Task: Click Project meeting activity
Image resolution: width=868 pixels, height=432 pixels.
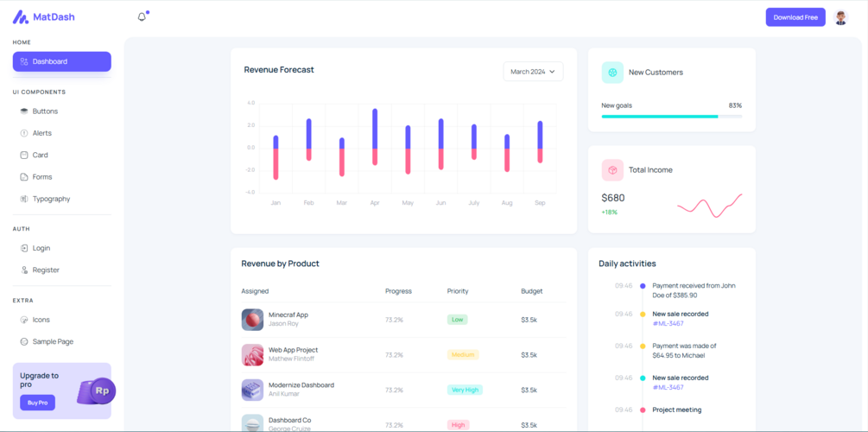Action: [x=677, y=410]
